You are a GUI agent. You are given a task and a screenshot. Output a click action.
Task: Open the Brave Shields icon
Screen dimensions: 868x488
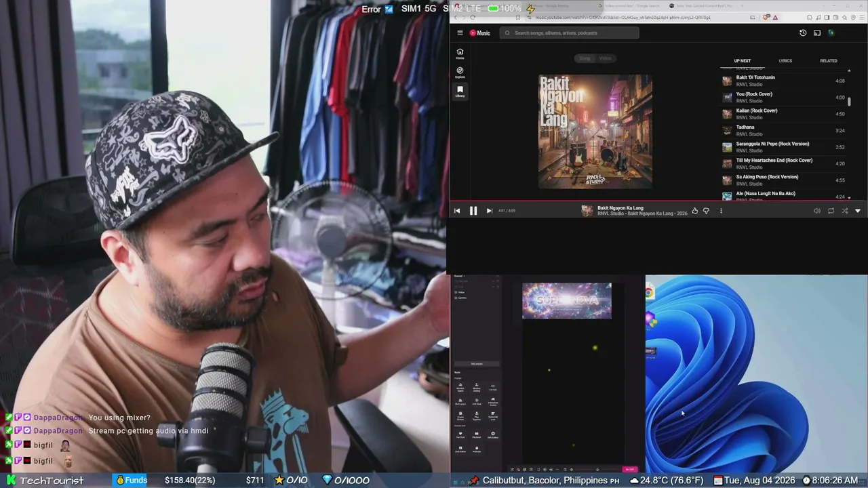click(x=766, y=18)
